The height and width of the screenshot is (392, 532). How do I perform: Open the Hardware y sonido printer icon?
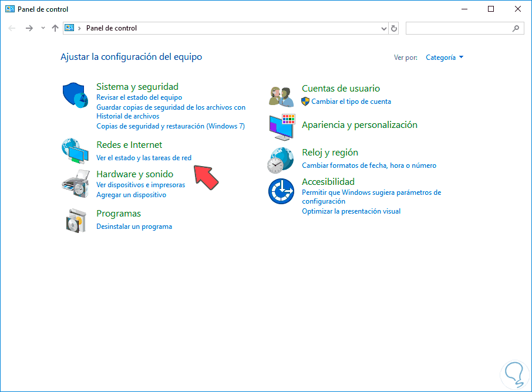[x=75, y=184]
